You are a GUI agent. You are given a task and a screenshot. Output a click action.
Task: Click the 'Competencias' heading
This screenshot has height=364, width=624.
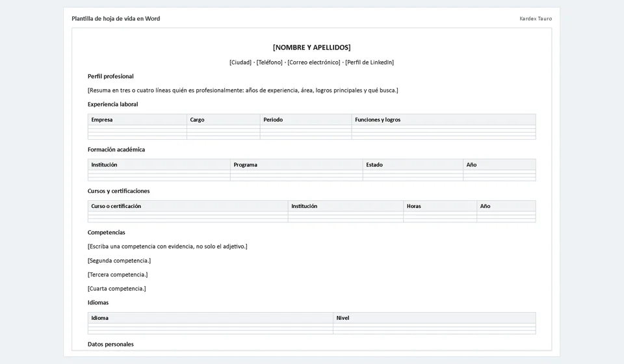coord(106,232)
